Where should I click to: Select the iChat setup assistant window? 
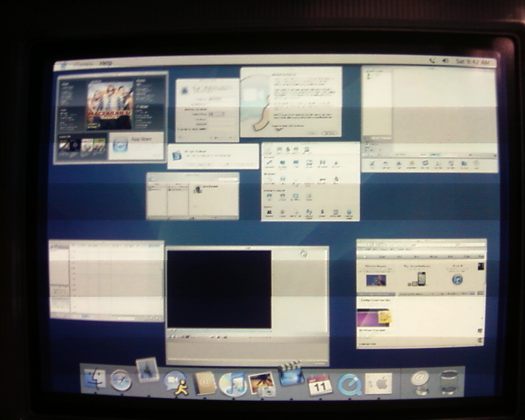coord(291,102)
